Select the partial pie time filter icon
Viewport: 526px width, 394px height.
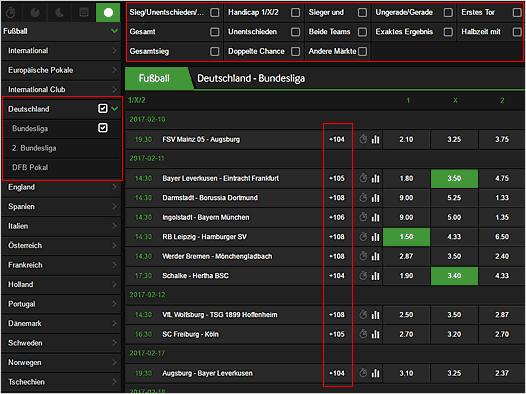tap(59, 12)
